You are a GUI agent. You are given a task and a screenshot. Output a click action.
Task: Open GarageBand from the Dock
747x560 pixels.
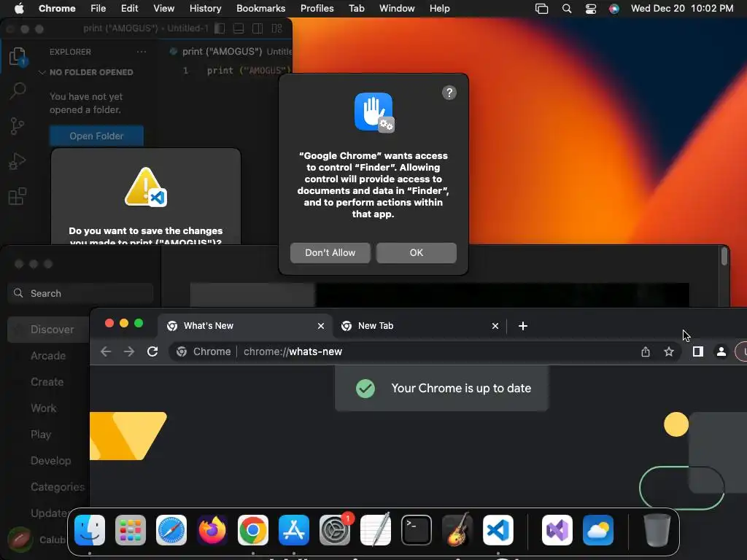click(x=457, y=530)
